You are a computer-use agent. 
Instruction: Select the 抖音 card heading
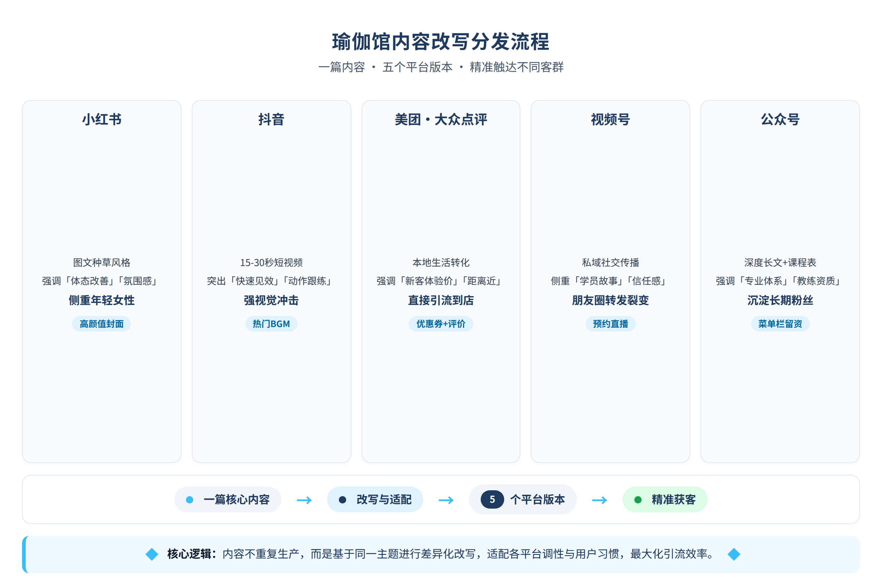click(271, 120)
